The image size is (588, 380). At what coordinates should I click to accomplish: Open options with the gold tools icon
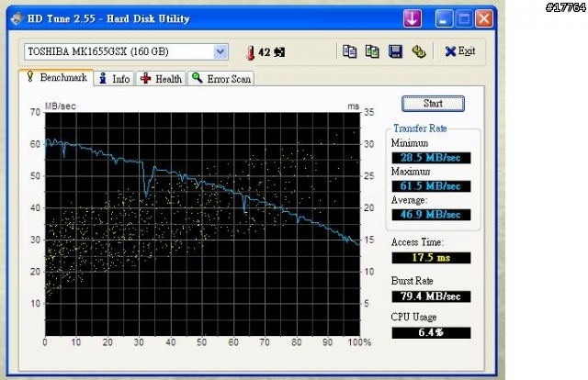point(419,51)
